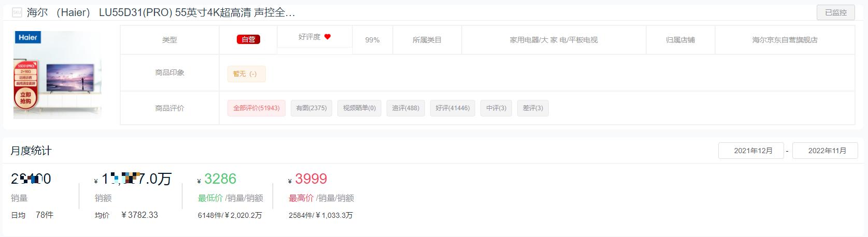Show 差评(3) reviews
Screen dimensions: 868x237
[x=533, y=108]
